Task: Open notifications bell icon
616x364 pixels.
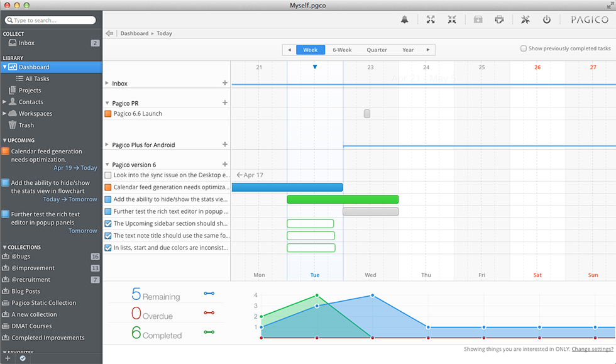Action: pyautogui.click(x=404, y=19)
